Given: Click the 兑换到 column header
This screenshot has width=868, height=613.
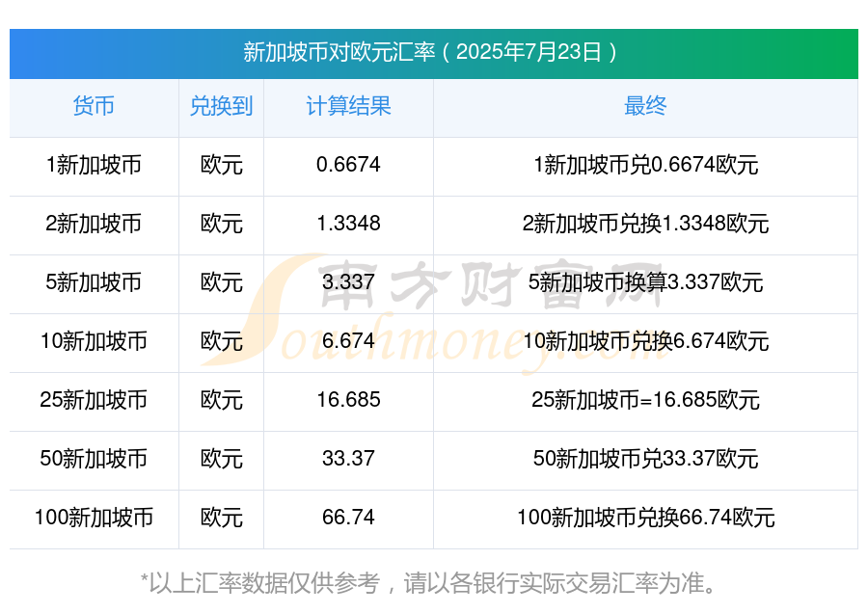Looking at the screenshot, I should coord(221,106).
